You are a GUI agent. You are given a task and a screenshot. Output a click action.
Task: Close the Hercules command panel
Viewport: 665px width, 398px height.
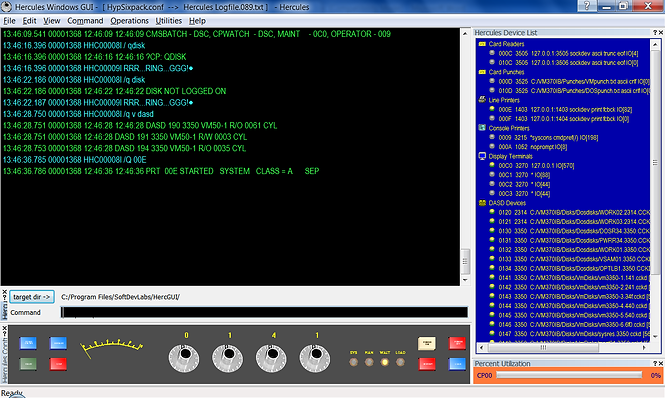[x=5, y=292]
